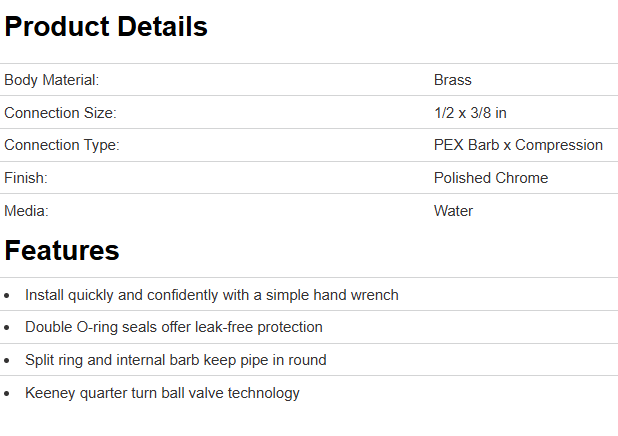Click the bullet beside Split ring feature

(8, 361)
